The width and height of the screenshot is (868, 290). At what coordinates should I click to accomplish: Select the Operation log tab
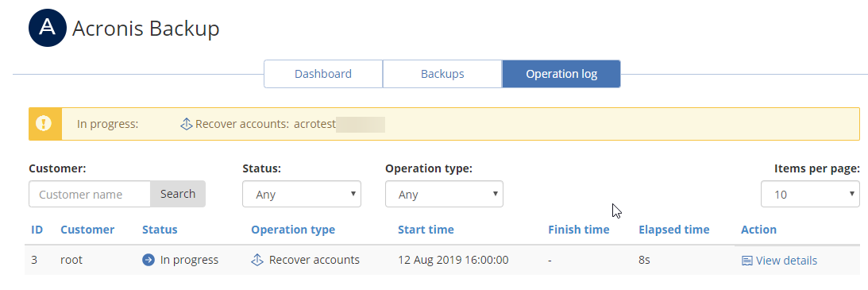pyautogui.click(x=561, y=74)
